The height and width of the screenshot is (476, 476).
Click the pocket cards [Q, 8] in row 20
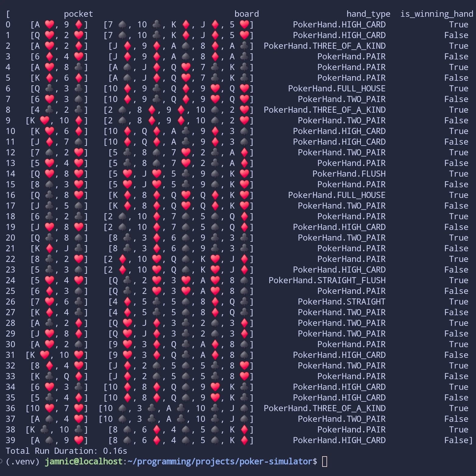(x=59, y=238)
